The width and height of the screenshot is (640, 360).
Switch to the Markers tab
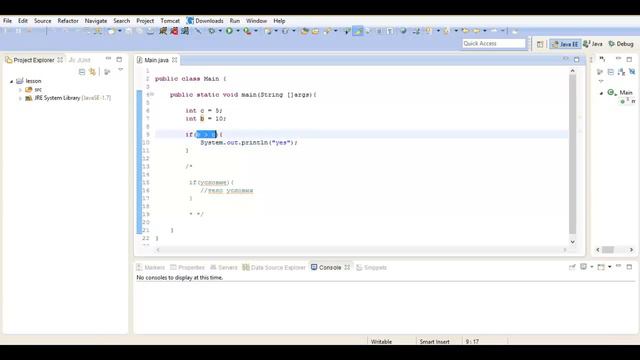point(151,267)
